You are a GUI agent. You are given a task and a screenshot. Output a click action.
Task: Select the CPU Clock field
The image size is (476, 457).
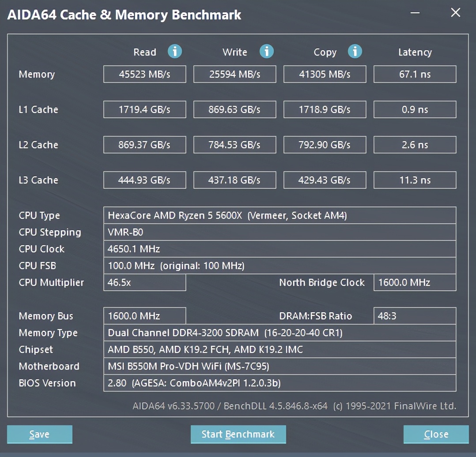pyautogui.click(x=280, y=249)
